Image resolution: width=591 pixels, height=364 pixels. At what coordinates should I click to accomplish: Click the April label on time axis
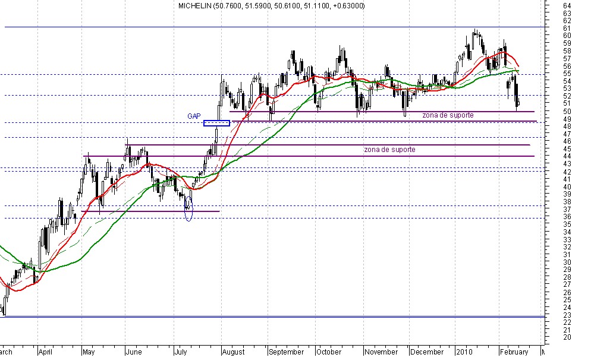45,352
